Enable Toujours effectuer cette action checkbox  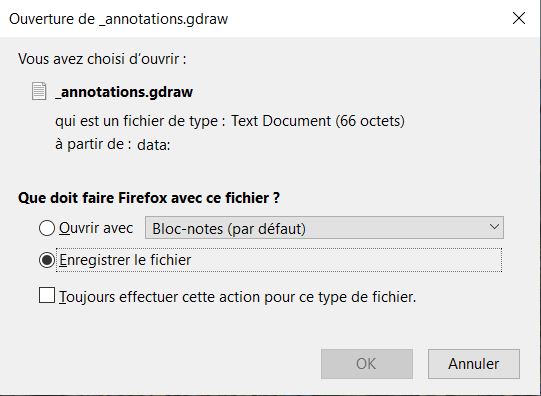47,296
